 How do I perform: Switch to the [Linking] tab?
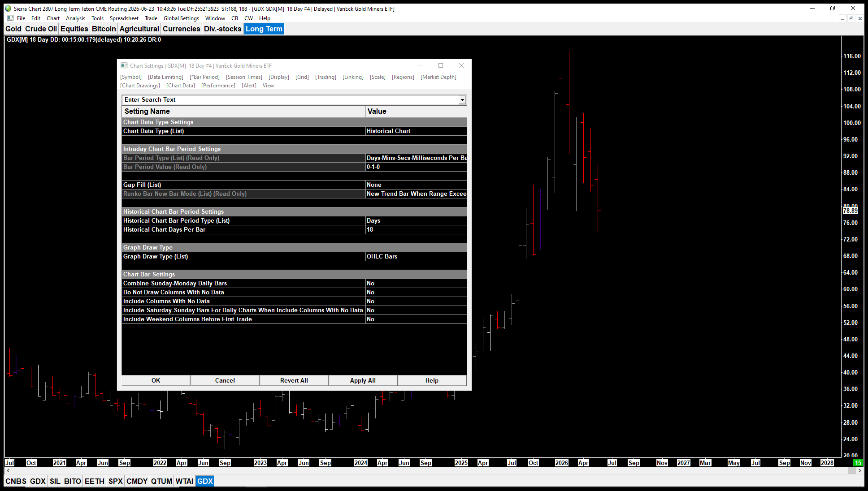(353, 77)
